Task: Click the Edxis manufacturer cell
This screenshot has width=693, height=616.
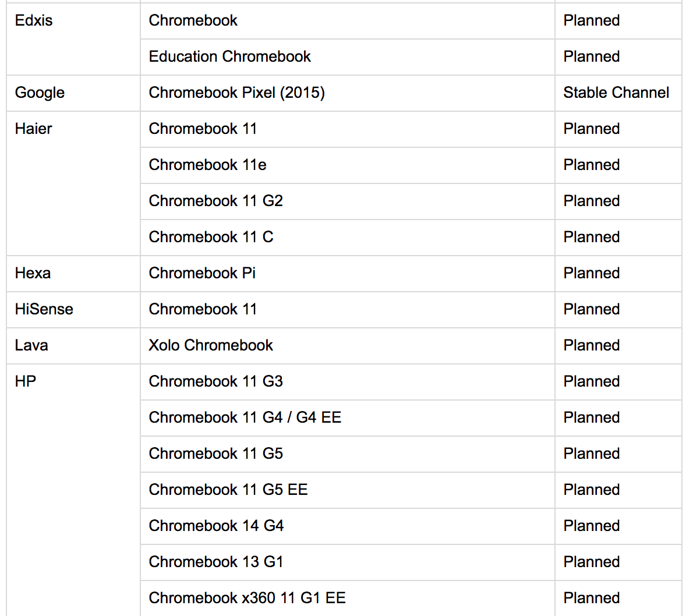Action: [x=34, y=20]
